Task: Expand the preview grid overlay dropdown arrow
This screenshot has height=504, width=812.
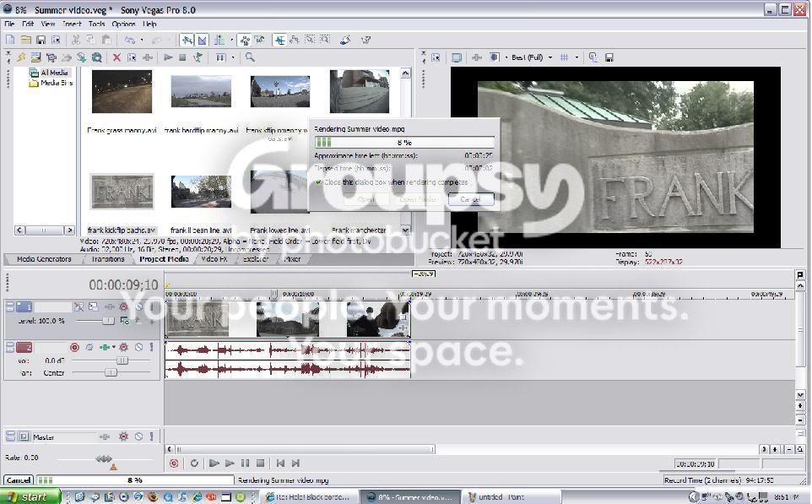Action: pyautogui.click(x=577, y=57)
